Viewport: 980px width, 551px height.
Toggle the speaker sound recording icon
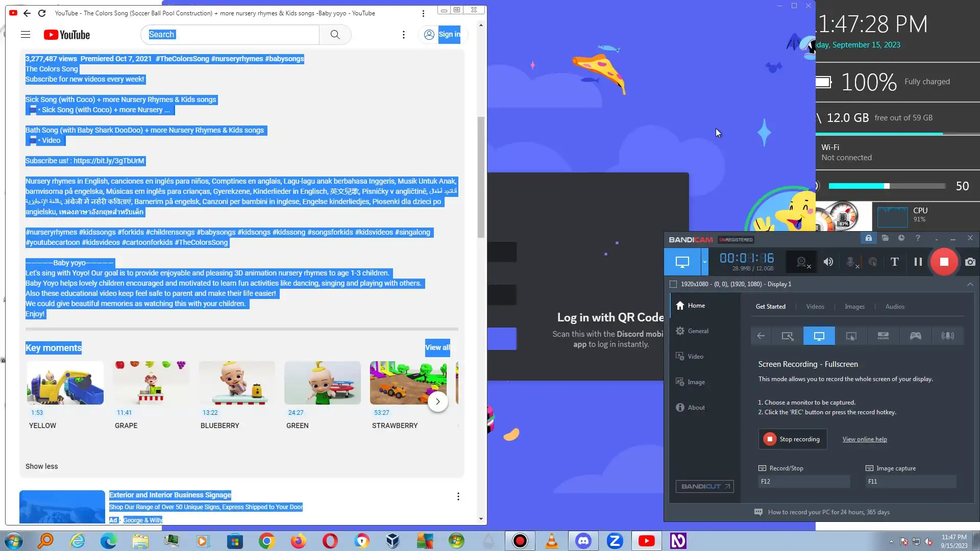828,262
